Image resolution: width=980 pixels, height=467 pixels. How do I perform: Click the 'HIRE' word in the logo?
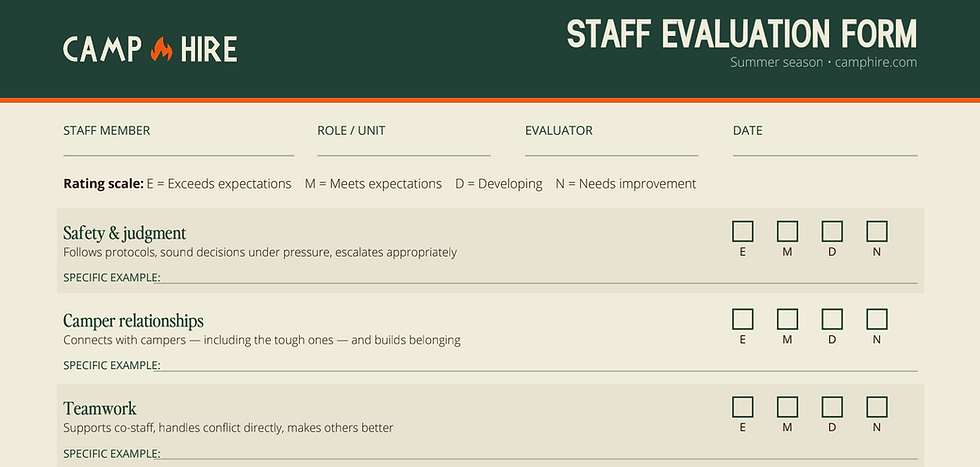point(209,49)
